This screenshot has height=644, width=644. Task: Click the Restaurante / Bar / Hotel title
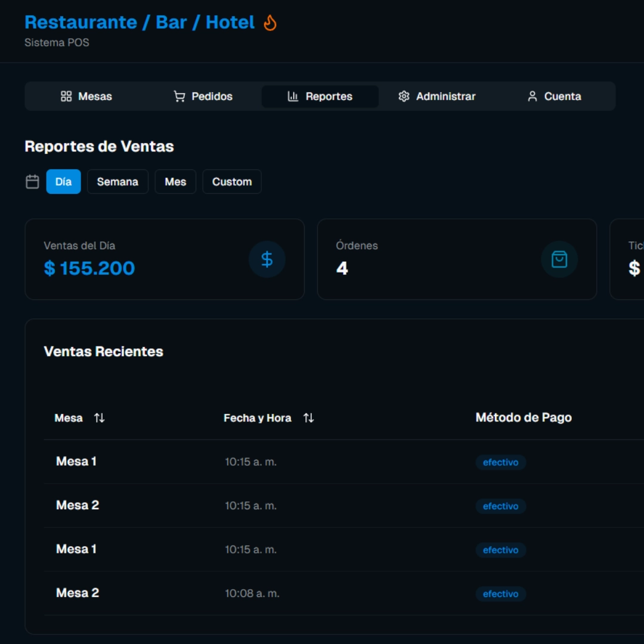(x=140, y=23)
